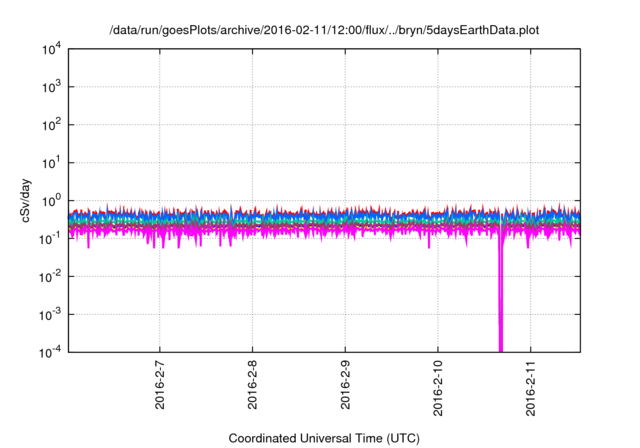Click the 10^3 y-axis tick label
The width and height of the screenshot is (640, 448).
pos(52,87)
